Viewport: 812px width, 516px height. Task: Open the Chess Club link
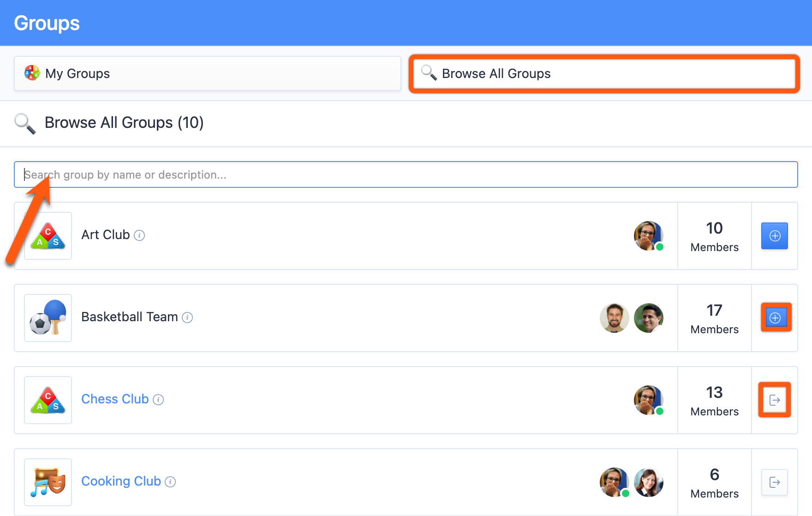(x=115, y=399)
